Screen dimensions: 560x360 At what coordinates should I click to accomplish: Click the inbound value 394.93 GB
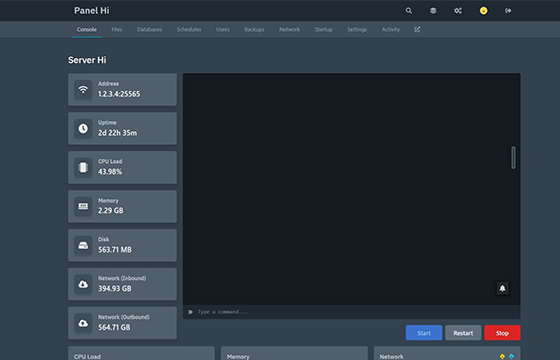[115, 289]
